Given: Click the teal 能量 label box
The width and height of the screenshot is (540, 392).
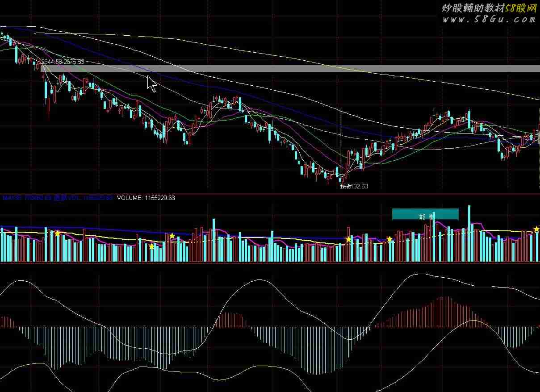Looking at the screenshot, I should [425, 214].
